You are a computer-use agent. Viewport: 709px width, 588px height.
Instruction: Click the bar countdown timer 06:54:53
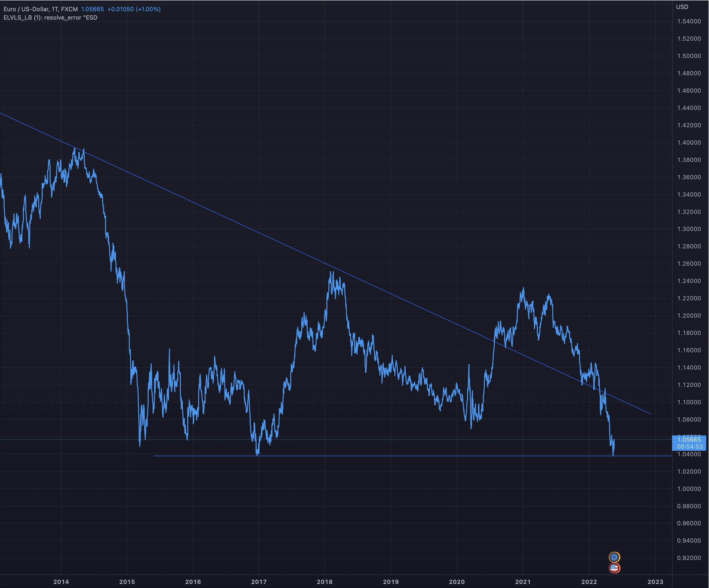click(689, 446)
